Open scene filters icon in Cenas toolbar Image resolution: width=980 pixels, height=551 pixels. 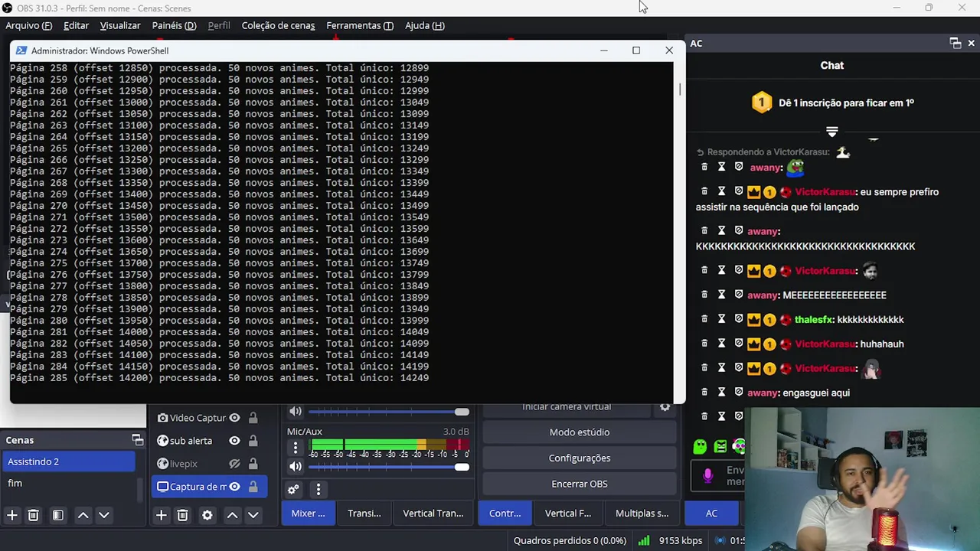[57, 516]
